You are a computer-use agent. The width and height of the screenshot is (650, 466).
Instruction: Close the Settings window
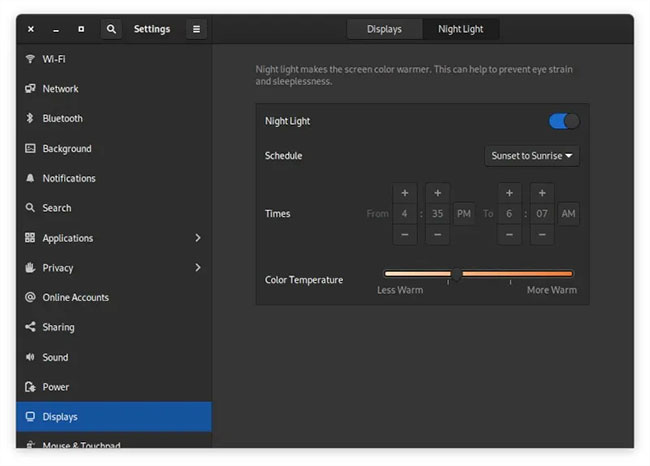point(31,29)
